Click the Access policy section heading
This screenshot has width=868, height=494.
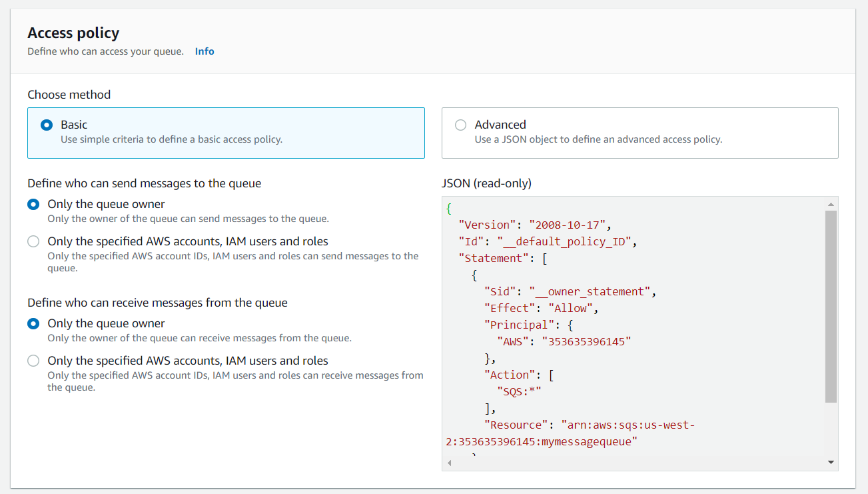pyautogui.click(x=73, y=33)
